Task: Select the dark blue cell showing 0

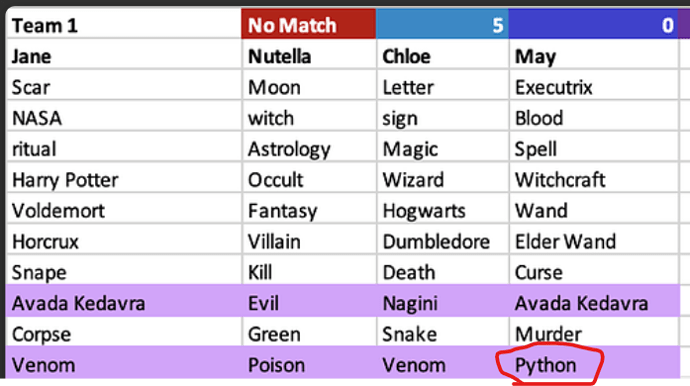Action: pos(593,24)
